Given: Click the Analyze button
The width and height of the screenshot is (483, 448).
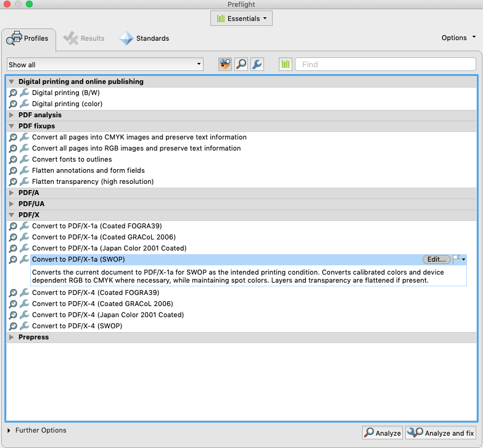Looking at the screenshot, I should click(382, 433).
